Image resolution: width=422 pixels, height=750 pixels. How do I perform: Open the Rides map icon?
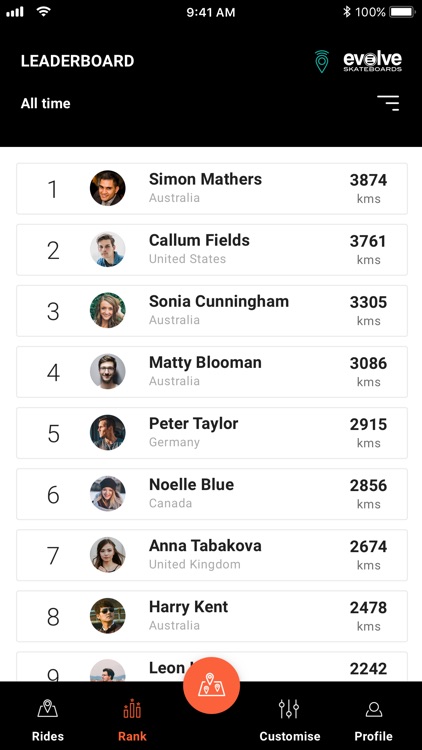click(x=47, y=708)
